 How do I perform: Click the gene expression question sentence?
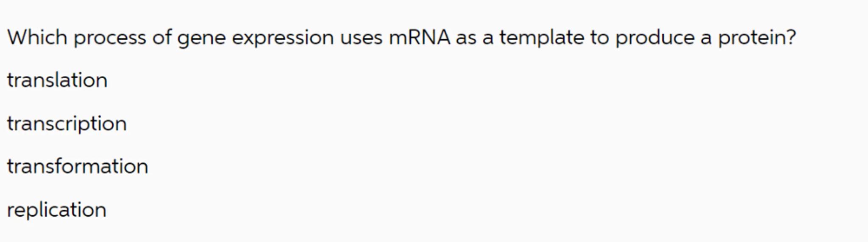pyautogui.click(x=401, y=37)
